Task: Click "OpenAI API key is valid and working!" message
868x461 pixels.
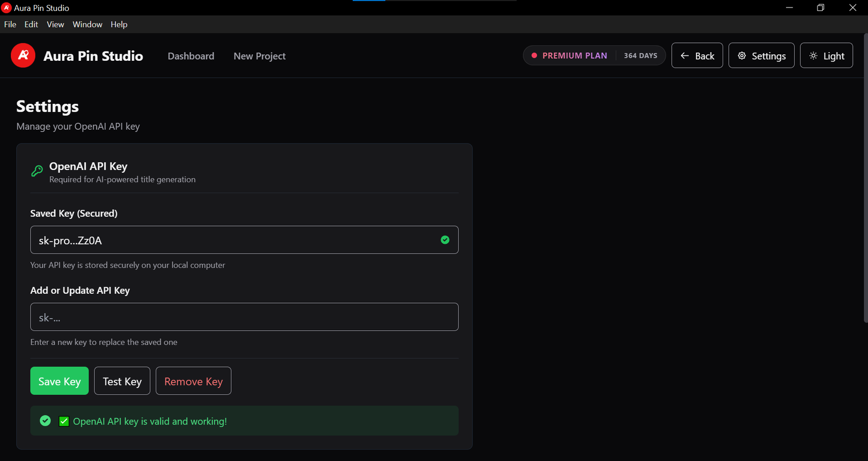Action: (x=150, y=421)
